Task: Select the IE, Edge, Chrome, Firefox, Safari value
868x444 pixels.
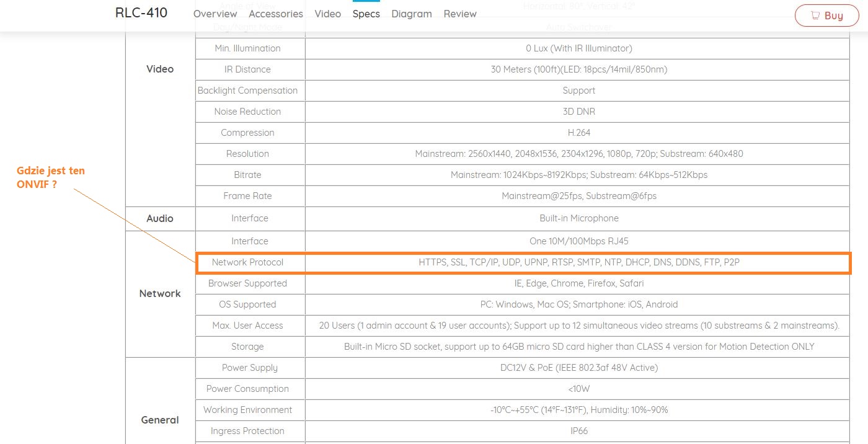Action: [x=579, y=283]
